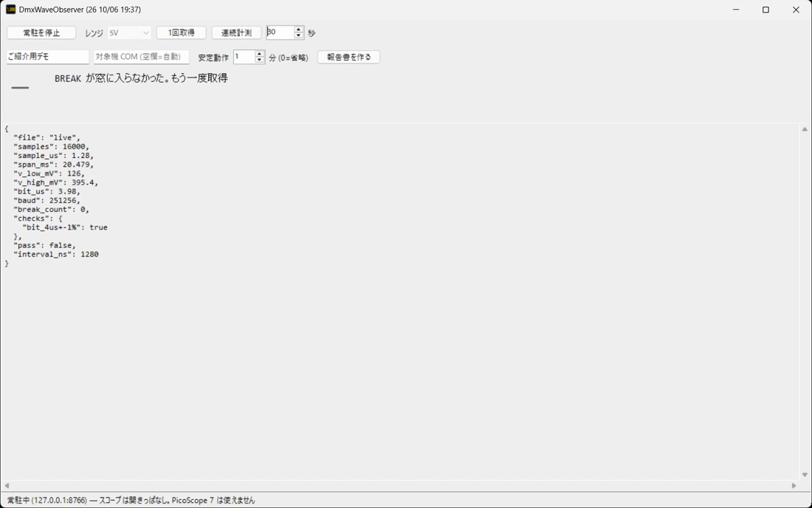Click the 1回取得 button
The width and height of the screenshot is (812, 508).
[x=182, y=32]
